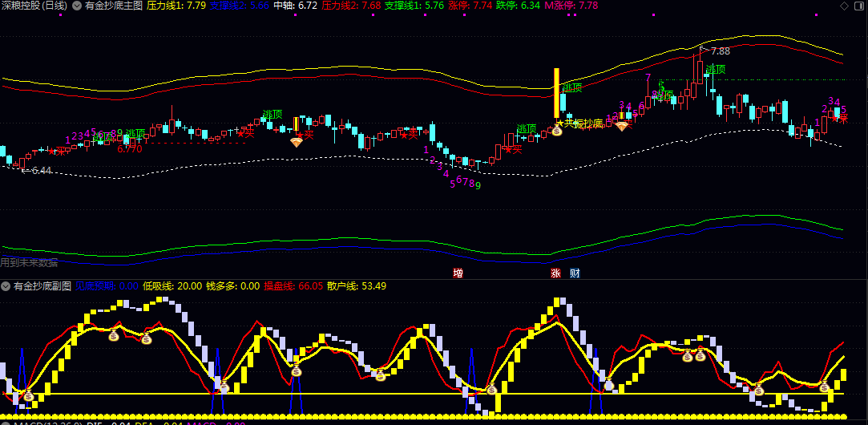Click the 7.88 high price label
Screen dimensions: 868x425
(x=720, y=51)
